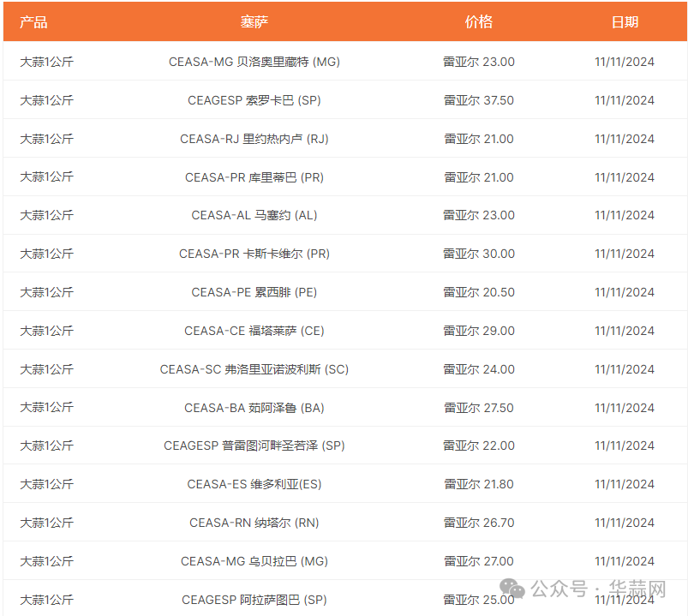
Task: Click price 雷亚尔 25.00
Action: (479, 601)
